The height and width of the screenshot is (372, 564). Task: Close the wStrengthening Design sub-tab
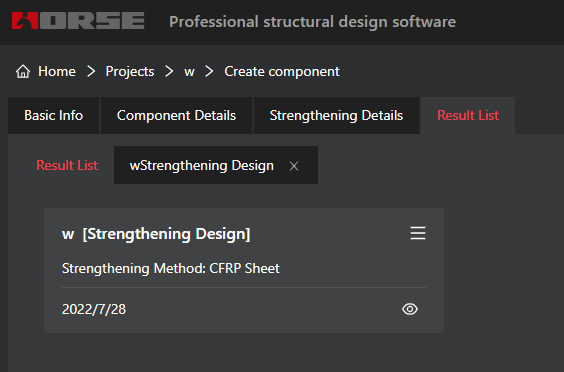pyautogui.click(x=294, y=166)
